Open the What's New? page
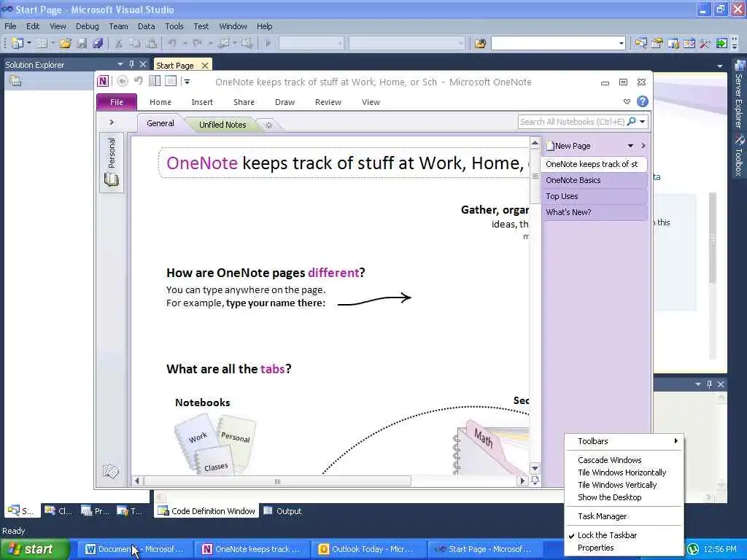The height and width of the screenshot is (560, 747). click(595, 212)
